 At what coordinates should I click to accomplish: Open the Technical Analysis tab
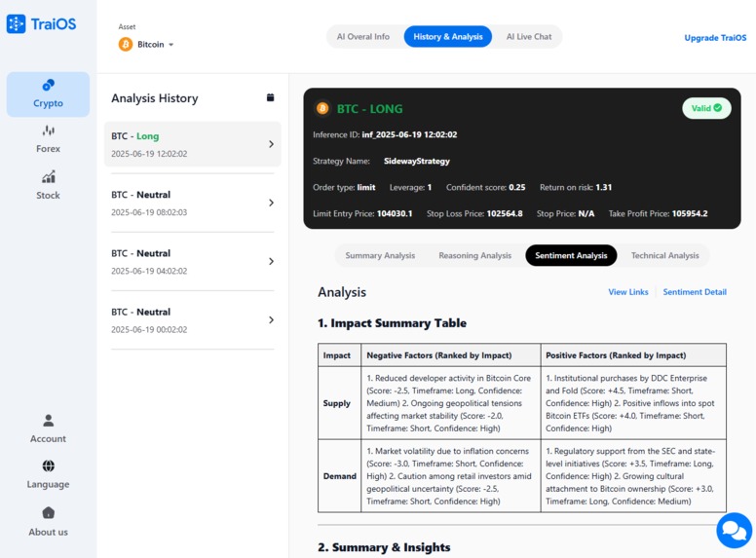pos(664,255)
